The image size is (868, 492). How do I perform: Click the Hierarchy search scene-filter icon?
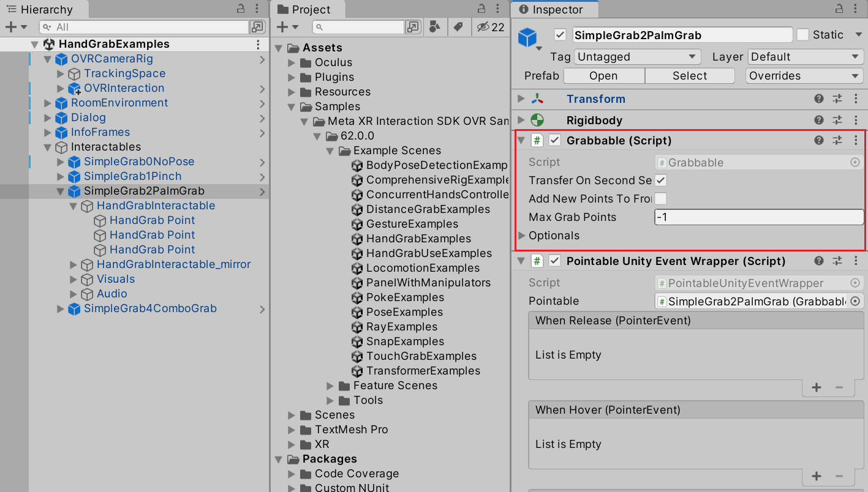[x=257, y=27]
